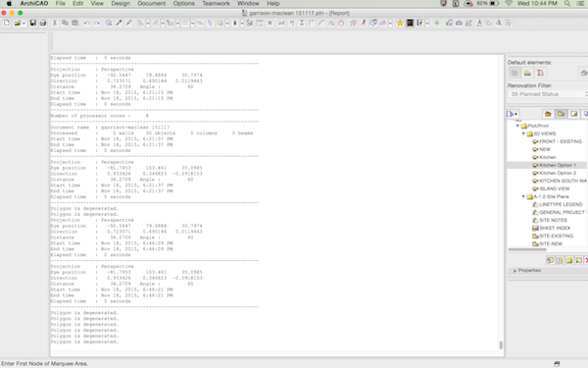Open the Navigator popup arrow button
Viewport: 588px width, 368px height.
(x=513, y=114)
